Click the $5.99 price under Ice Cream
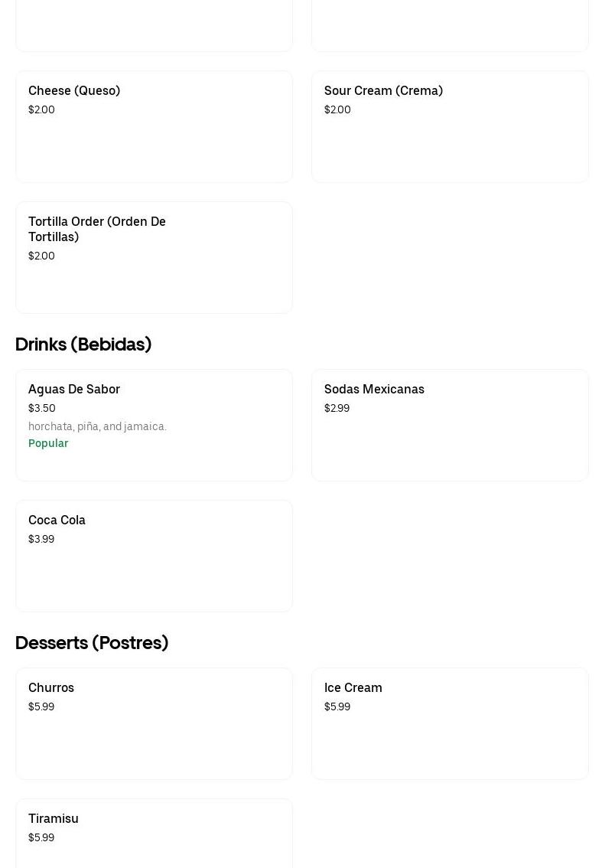 [x=337, y=706]
